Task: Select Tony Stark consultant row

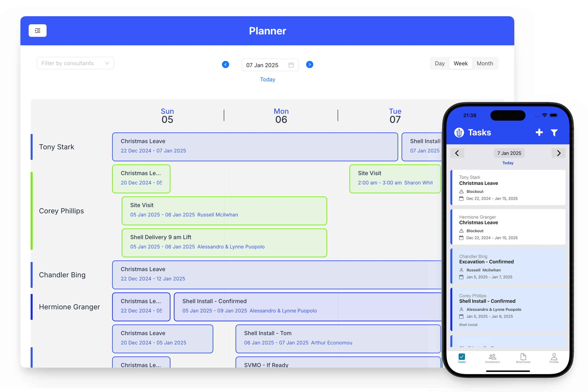Action: pos(57,147)
